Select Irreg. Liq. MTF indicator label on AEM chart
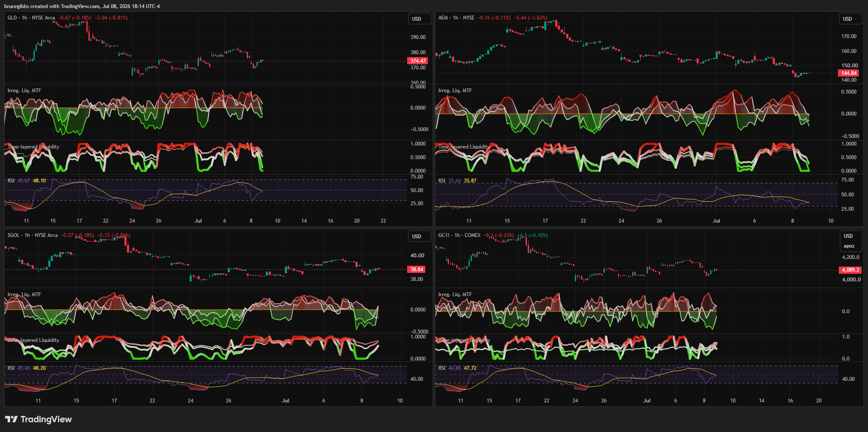868x432 pixels. (x=455, y=91)
